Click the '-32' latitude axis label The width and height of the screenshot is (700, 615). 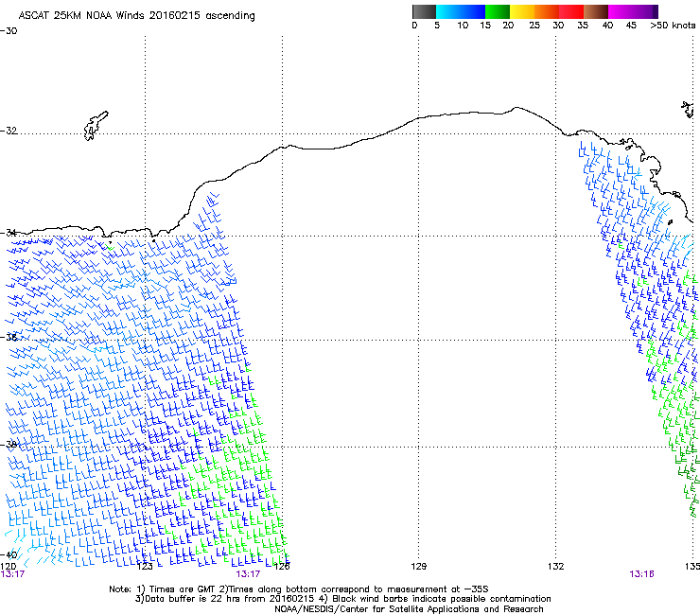[x=9, y=131]
